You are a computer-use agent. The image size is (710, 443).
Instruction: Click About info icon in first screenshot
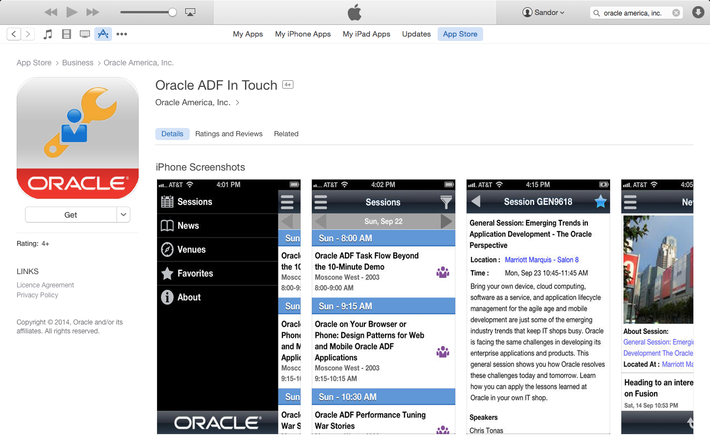coord(167,297)
